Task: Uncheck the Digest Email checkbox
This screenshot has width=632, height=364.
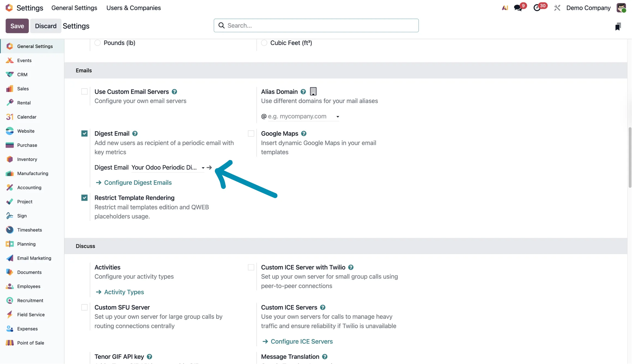Action: pos(85,133)
